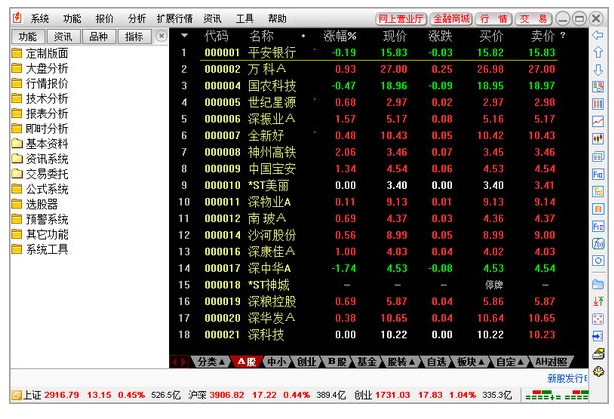Open the dropdown triangle left of 代码 header
The height and width of the screenshot is (419, 614).
tap(184, 36)
